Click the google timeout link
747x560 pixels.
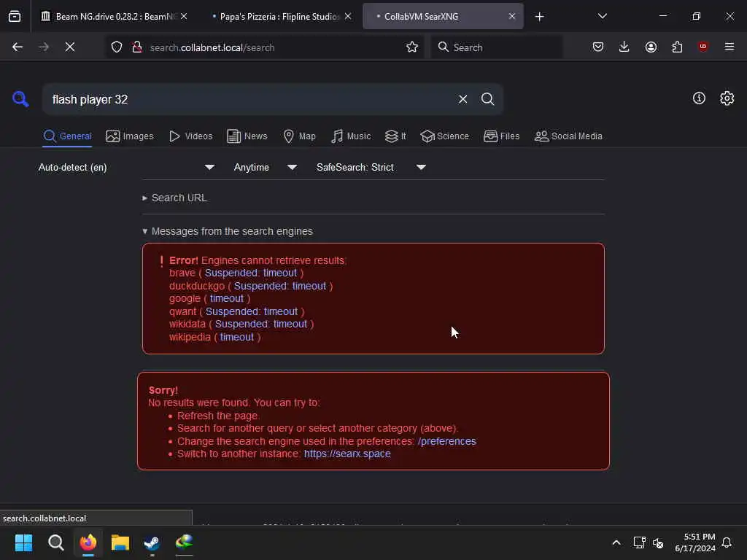226,298
